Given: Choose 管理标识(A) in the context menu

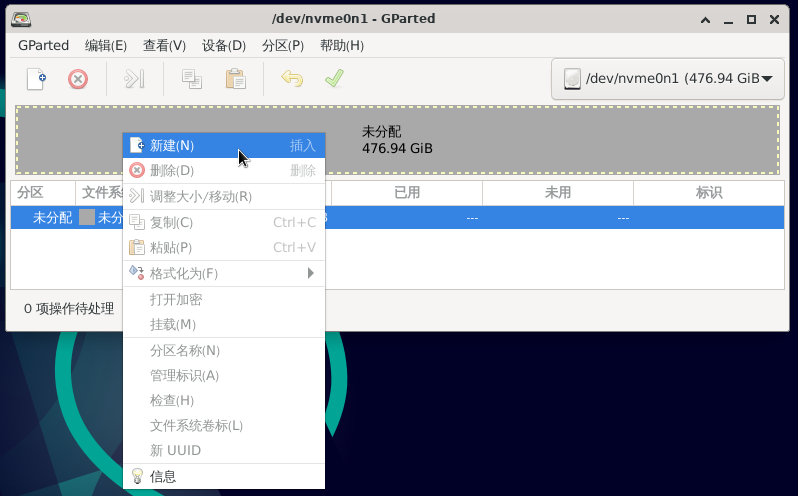Looking at the screenshot, I should point(224,375).
